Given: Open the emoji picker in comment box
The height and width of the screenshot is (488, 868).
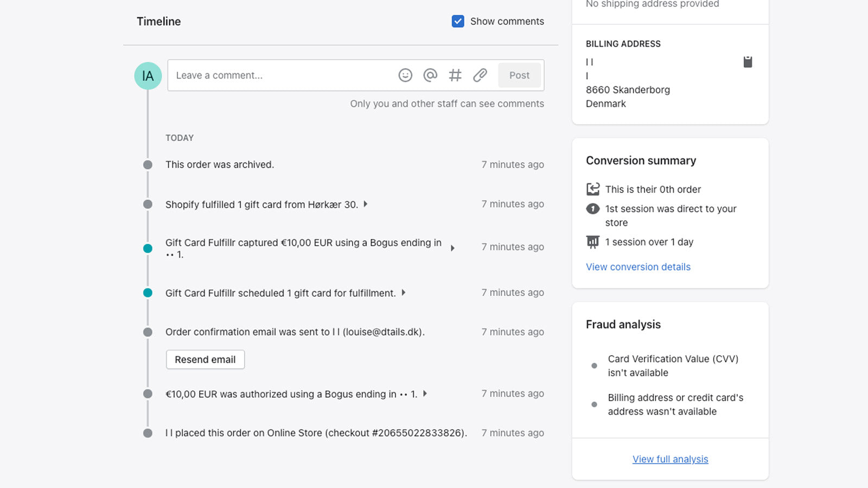Looking at the screenshot, I should (x=405, y=75).
